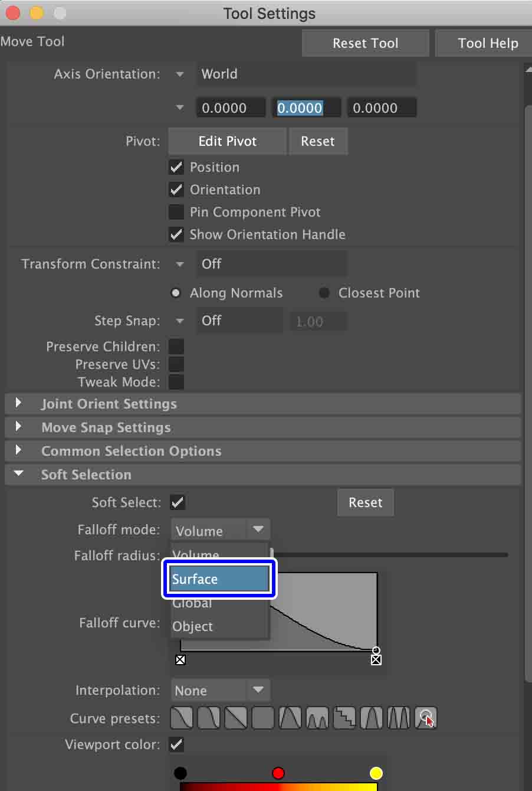Apply the double-bump curve preset
Viewport: 532px width, 791px height.
(317, 718)
